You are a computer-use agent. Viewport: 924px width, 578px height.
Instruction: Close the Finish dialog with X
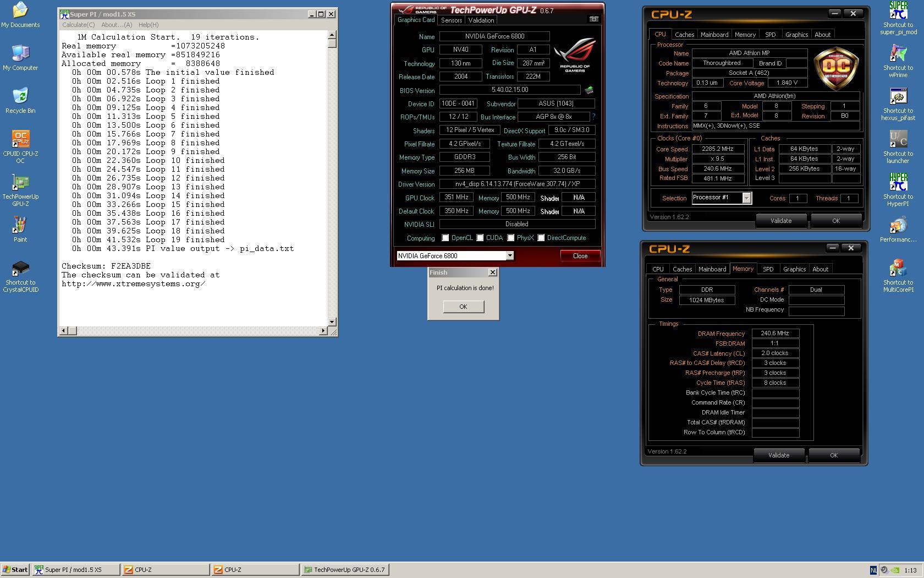(493, 272)
